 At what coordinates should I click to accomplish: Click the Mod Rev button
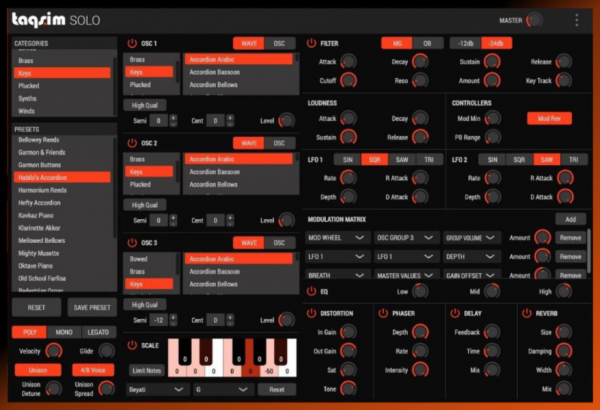549,119
